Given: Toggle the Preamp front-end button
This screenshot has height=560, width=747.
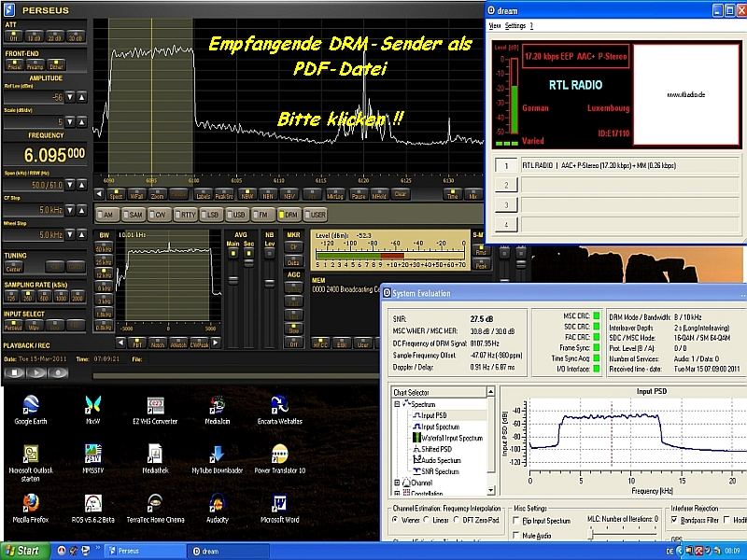Looking at the screenshot, I should [35, 65].
